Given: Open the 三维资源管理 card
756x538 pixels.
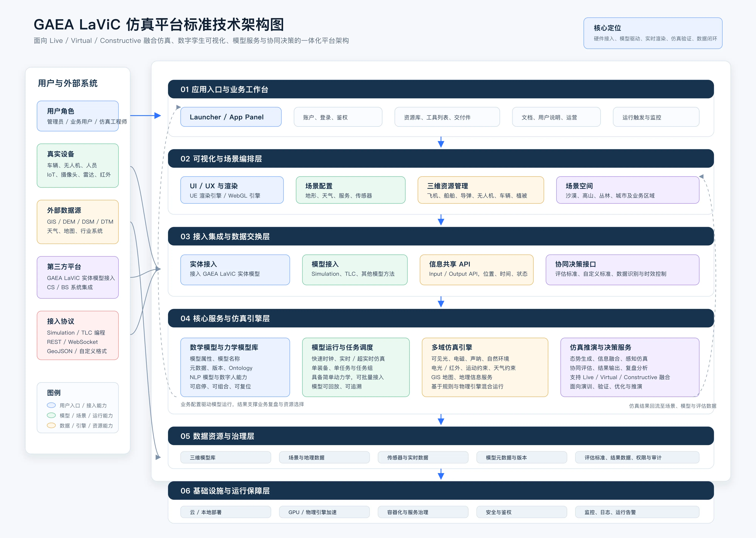Looking at the screenshot, I should point(481,190).
